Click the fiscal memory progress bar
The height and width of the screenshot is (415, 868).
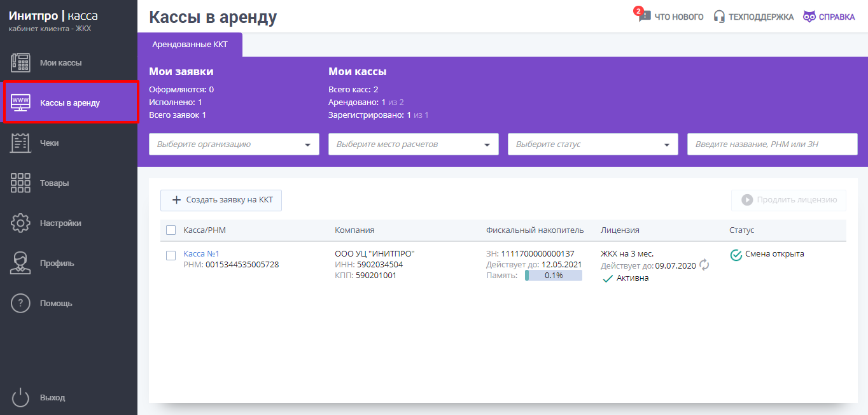pyautogui.click(x=553, y=276)
